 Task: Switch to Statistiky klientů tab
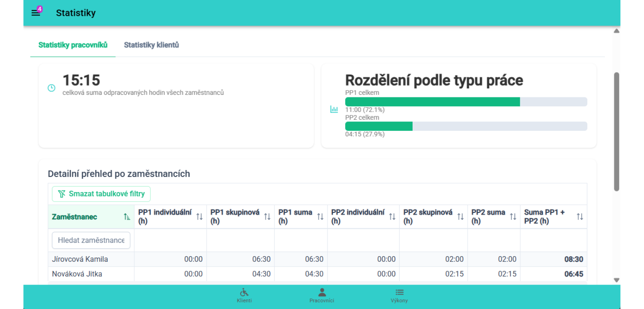151,45
